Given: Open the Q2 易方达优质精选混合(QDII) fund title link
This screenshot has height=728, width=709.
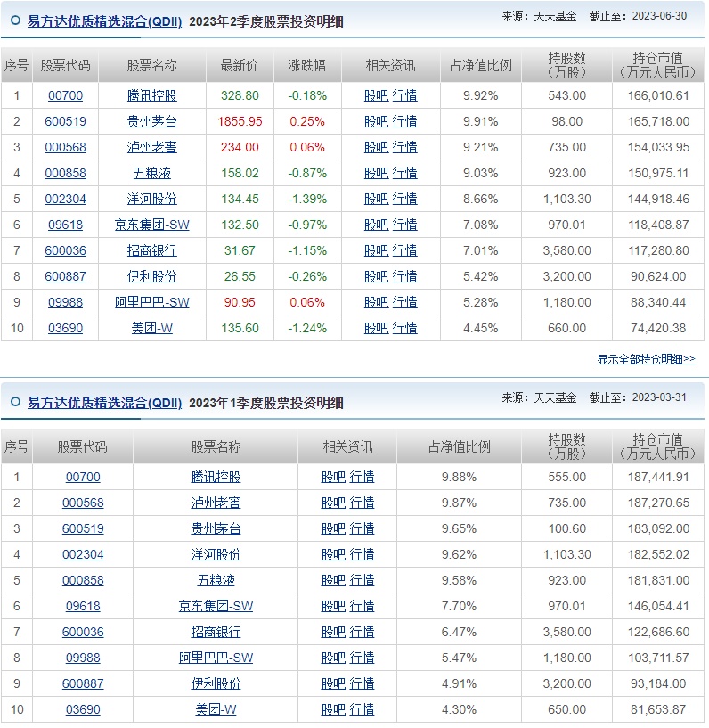Looking at the screenshot, I should (x=104, y=21).
